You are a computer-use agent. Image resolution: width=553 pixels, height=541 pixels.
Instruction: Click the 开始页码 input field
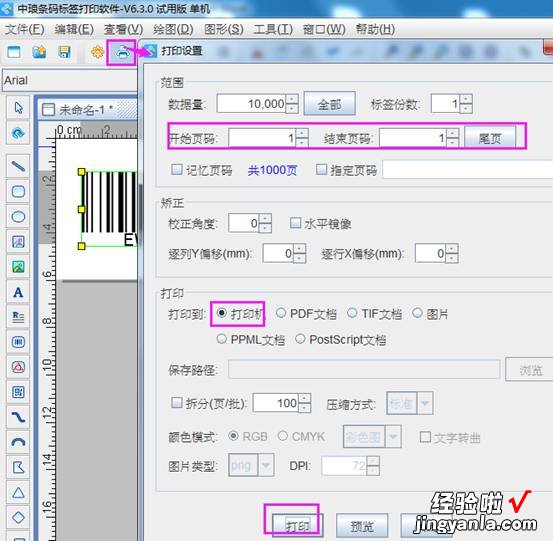coord(262,138)
